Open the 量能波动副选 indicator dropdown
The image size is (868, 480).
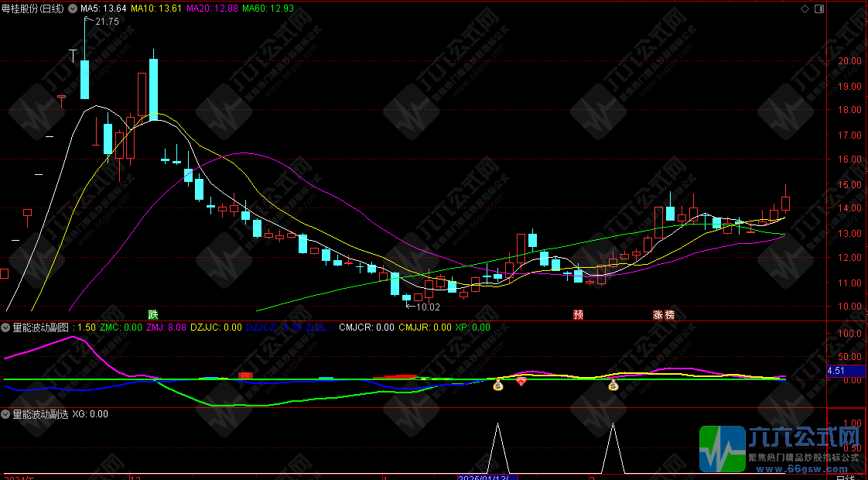[x=6, y=414]
